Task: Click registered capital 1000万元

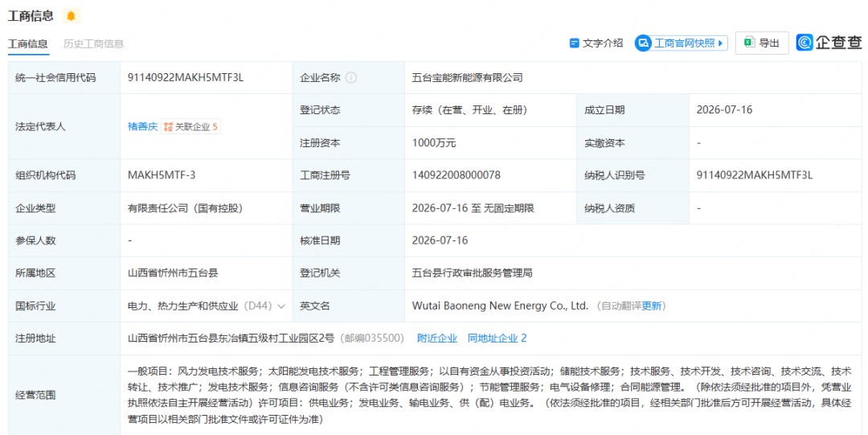Action: tap(434, 143)
